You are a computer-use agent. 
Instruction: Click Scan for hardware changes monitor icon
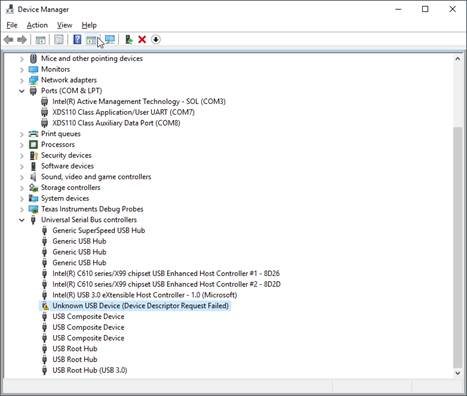click(110, 40)
